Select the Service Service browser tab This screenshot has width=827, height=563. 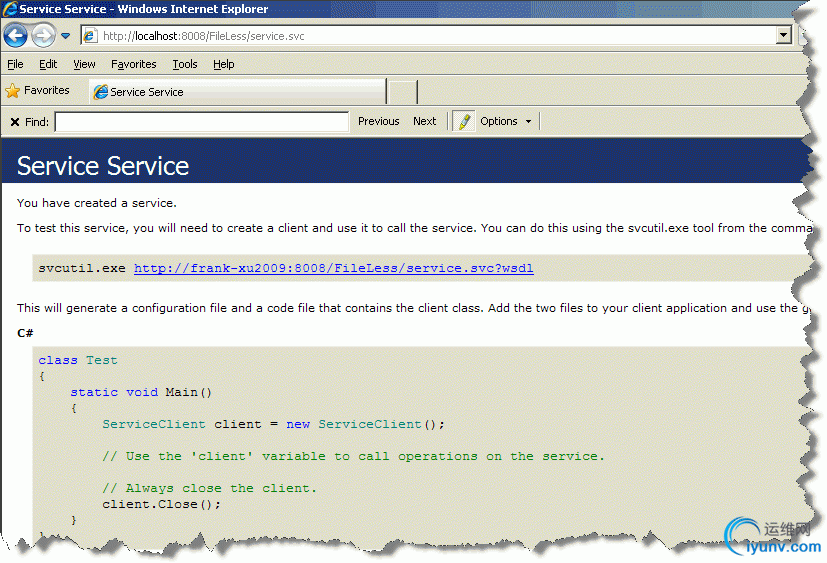point(238,92)
